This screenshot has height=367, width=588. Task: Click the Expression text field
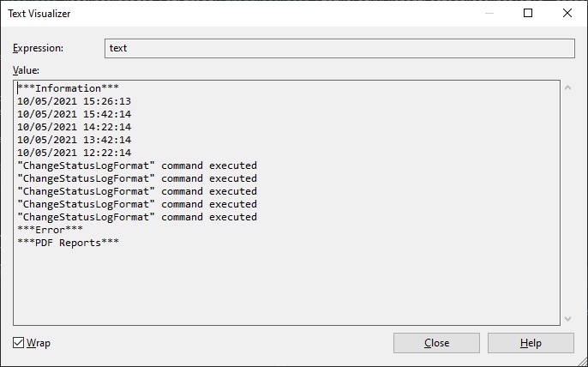point(339,48)
